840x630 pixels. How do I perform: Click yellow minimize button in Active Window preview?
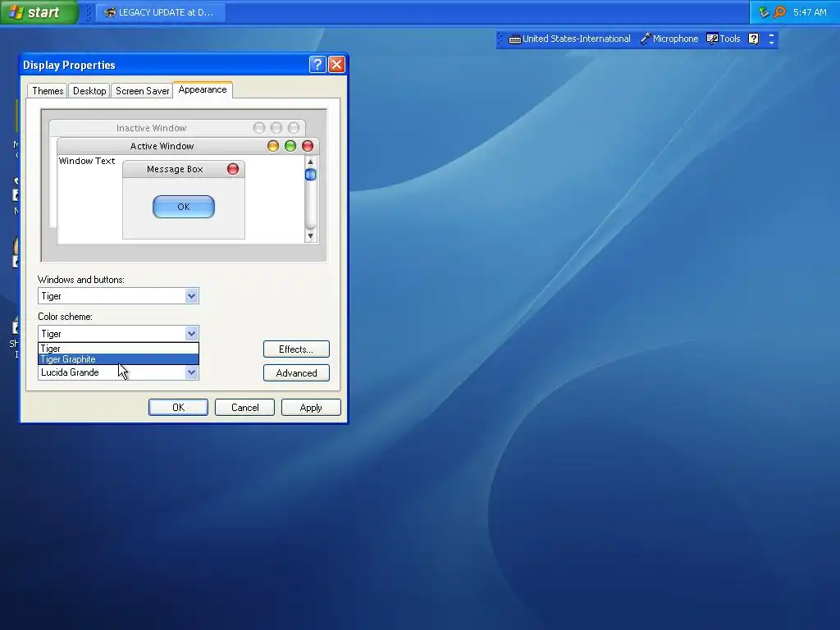[x=273, y=146]
